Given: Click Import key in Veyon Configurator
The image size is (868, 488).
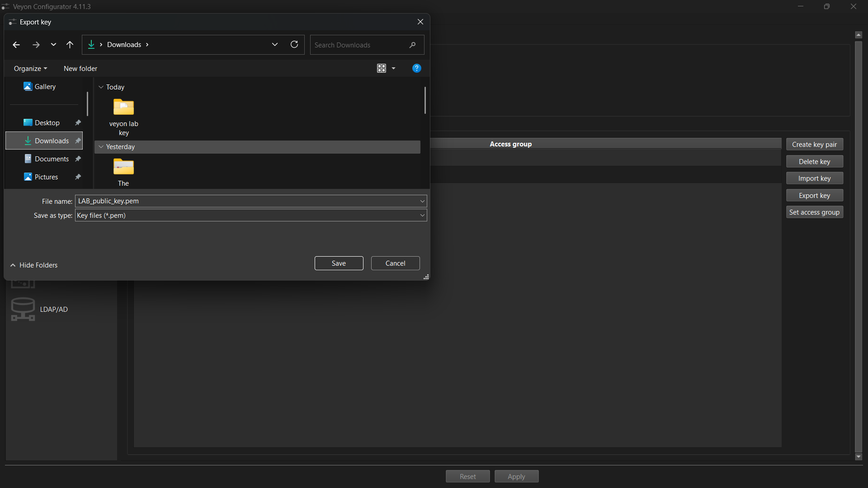Looking at the screenshot, I should click(814, 178).
